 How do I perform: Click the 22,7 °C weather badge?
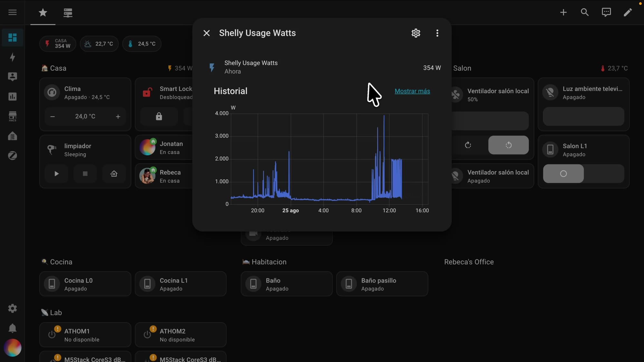[x=99, y=44]
